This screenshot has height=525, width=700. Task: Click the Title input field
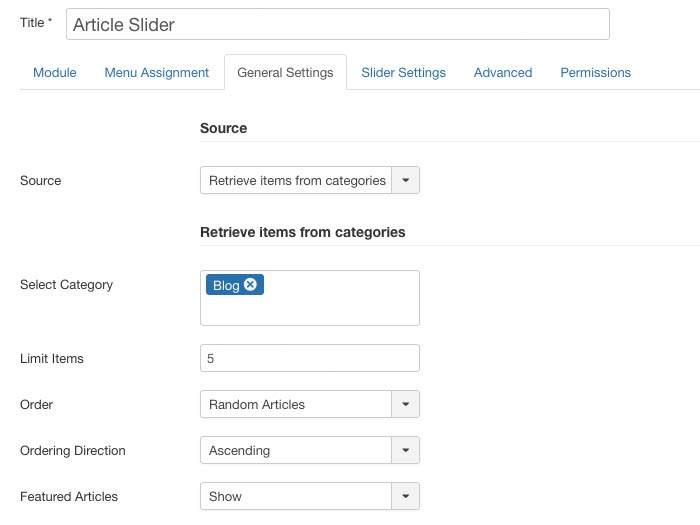pyautogui.click(x=338, y=24)
